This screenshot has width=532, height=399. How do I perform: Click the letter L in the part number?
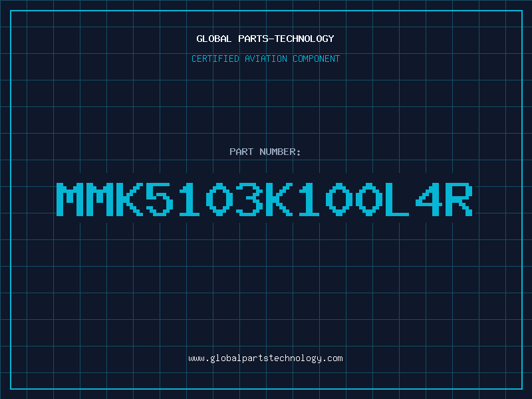tap(397, 199)
